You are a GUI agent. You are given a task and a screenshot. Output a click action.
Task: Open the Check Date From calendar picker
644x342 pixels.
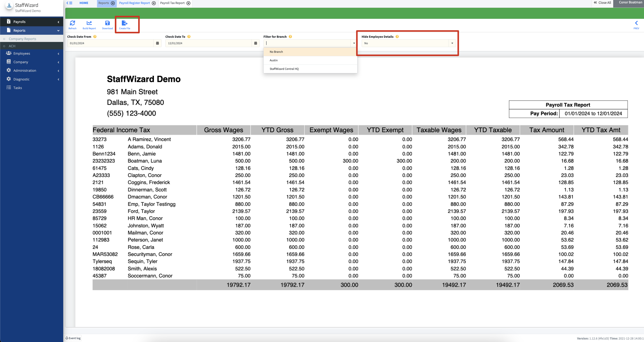click(x=157, y=43)
